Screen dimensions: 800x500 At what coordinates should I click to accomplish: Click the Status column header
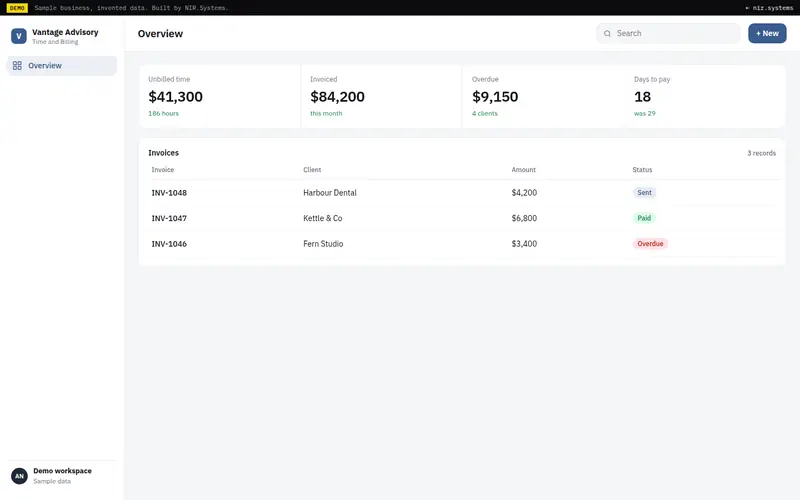[642, 170]
